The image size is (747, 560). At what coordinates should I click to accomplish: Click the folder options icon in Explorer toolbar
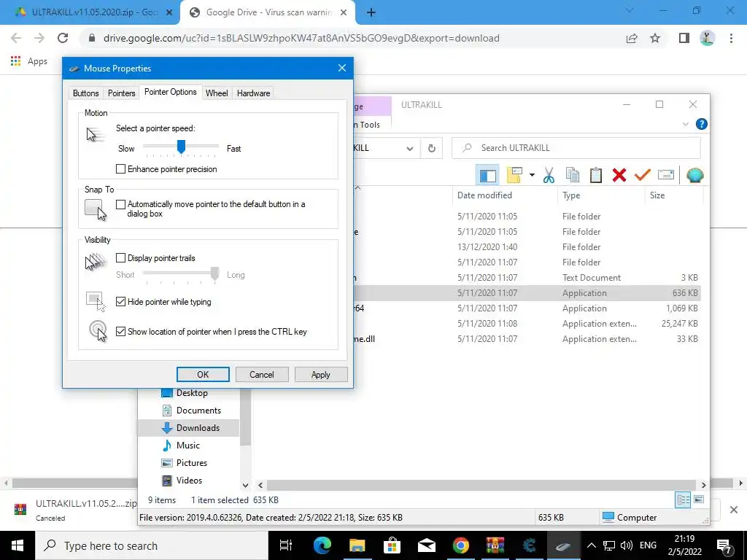(x=514, y=175)
